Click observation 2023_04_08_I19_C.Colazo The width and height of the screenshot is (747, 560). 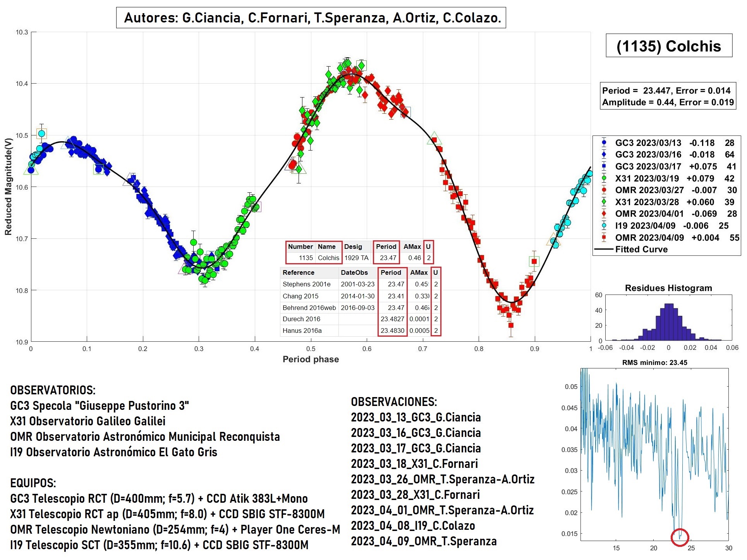point(413,526)
